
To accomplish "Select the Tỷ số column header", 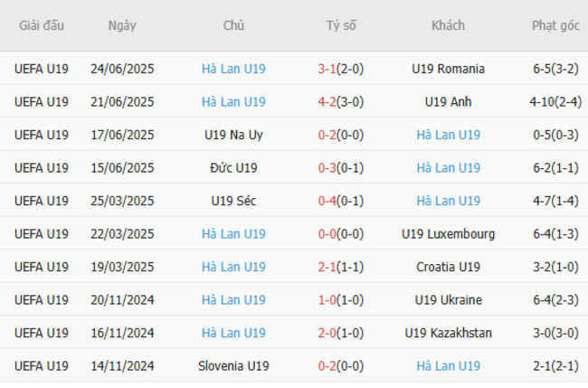I will 341,25.
